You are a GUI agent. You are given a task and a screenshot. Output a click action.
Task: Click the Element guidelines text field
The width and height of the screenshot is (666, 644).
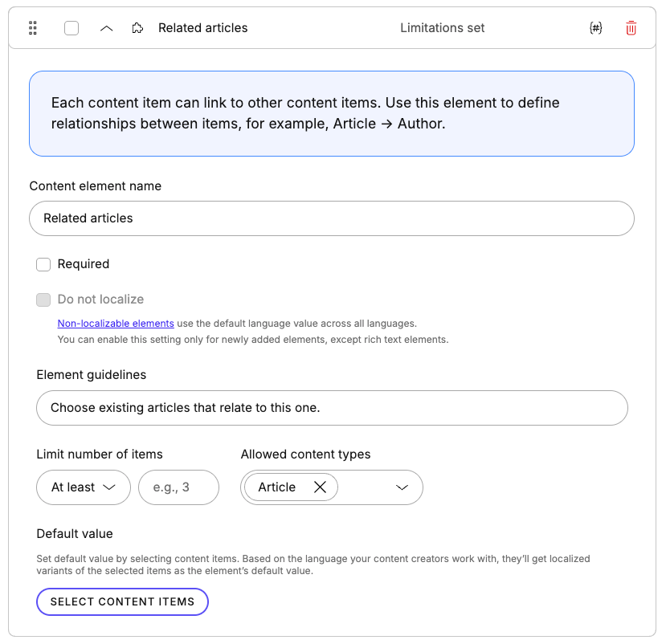331,408
